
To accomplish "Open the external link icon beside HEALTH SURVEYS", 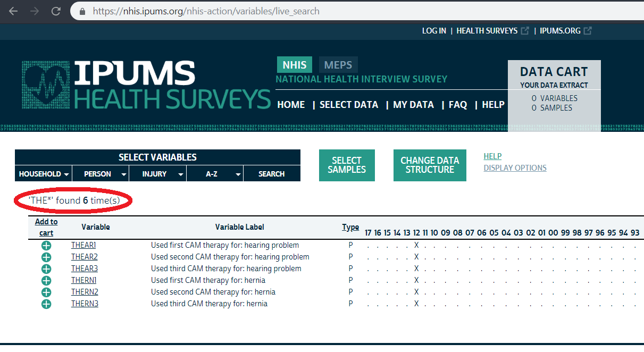I will point(526,30).
